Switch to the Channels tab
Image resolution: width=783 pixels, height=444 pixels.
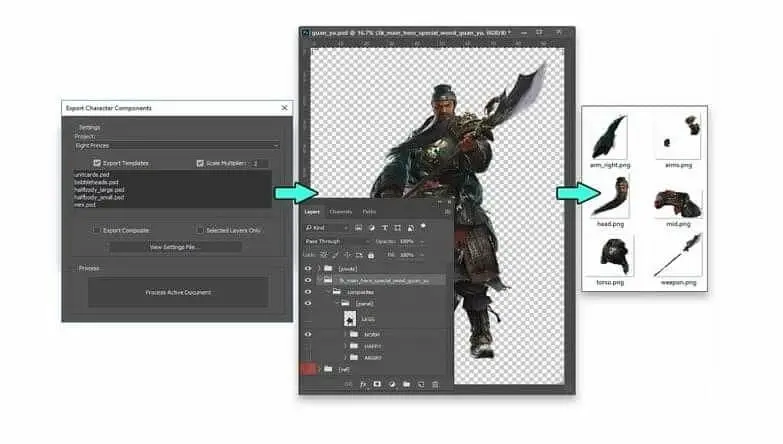click(x=341, y=212)
